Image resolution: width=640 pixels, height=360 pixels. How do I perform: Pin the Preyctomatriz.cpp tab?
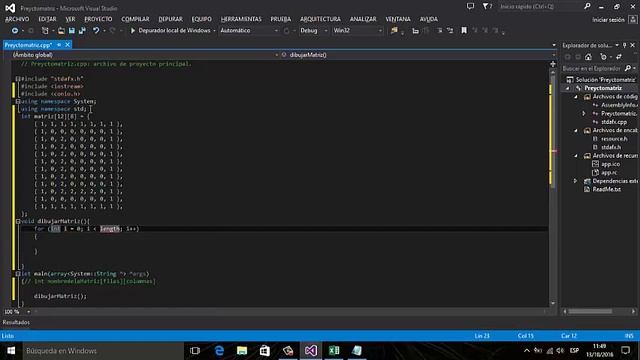59,45
